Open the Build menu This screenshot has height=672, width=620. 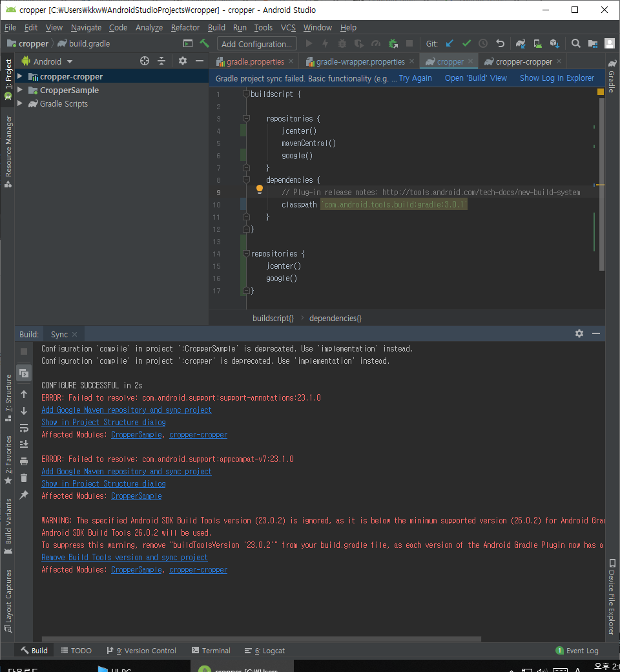(216, 27)
